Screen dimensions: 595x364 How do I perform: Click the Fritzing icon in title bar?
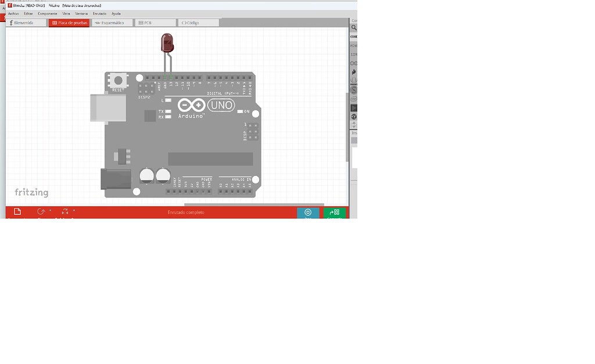(10, 5)
